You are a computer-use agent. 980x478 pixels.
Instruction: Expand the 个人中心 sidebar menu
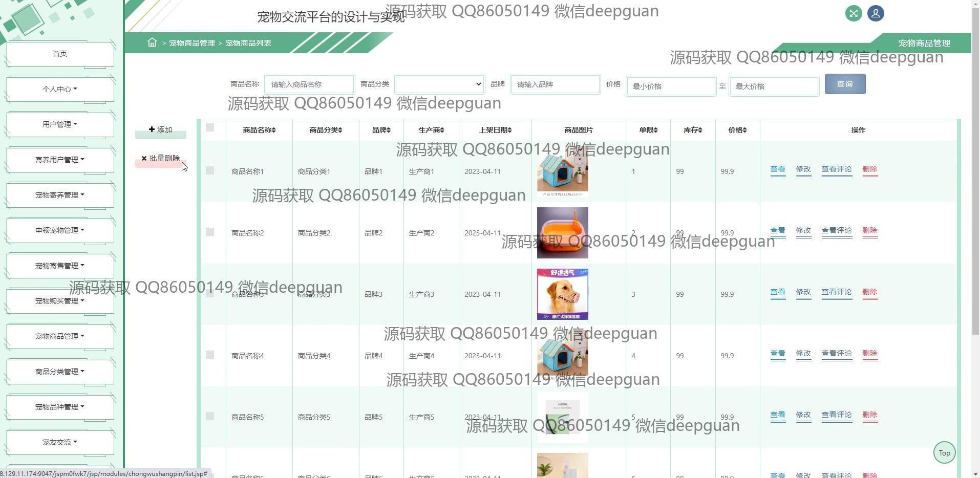point(60,89)
